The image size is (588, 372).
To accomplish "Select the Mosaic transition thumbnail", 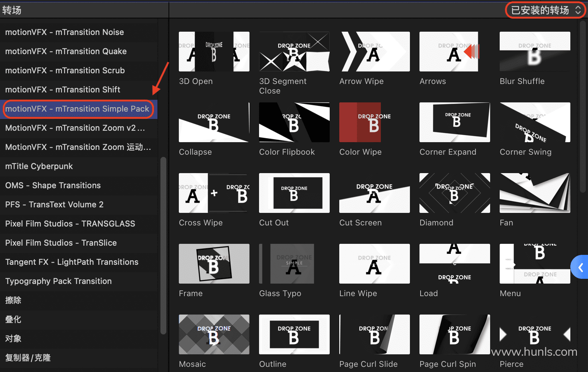I will point(214,334).
